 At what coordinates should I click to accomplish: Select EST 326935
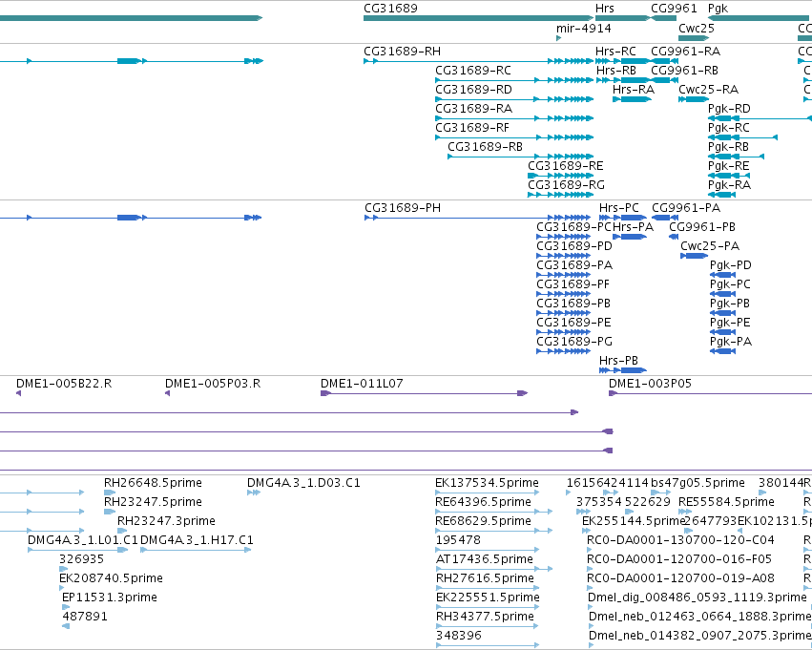[64, 569]
